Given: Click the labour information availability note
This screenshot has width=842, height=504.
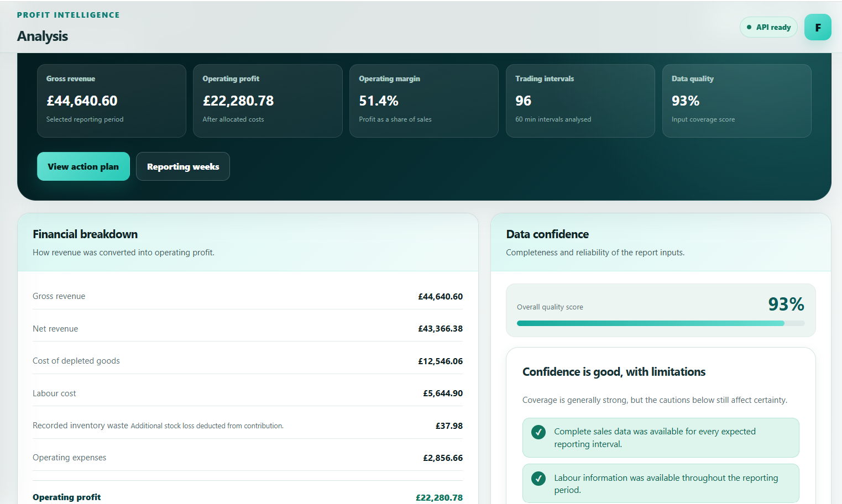Looking at the screenshot, I should coord(661,484).
